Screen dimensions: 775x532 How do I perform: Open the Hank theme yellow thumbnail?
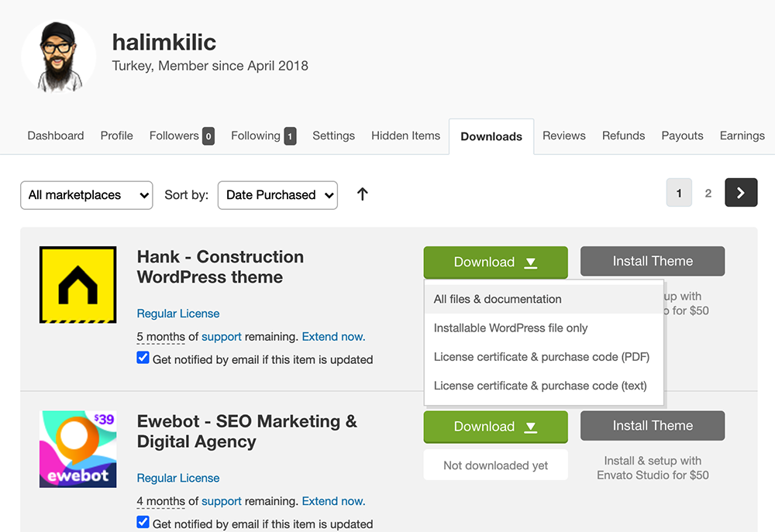pyautogui.click(x=78, y=285)
